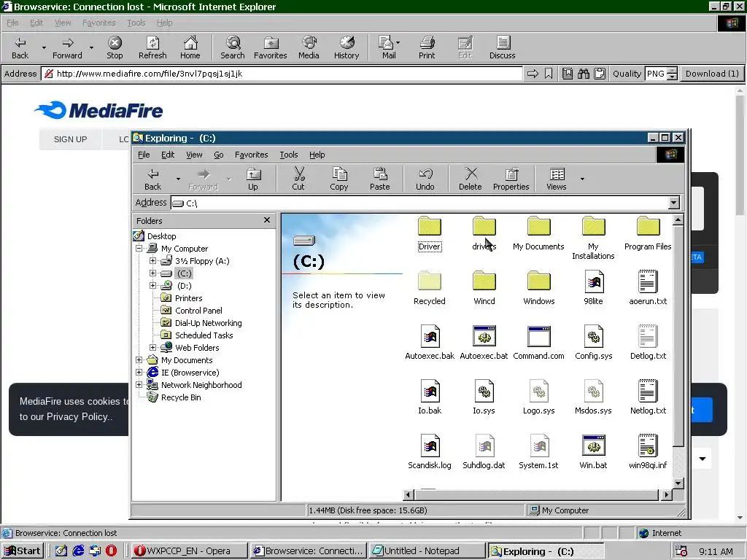Image resolution: width=747 pixels, height=560 pixels.
Task: Open the Explorer File menu
Action: click(x=144, y=155)
